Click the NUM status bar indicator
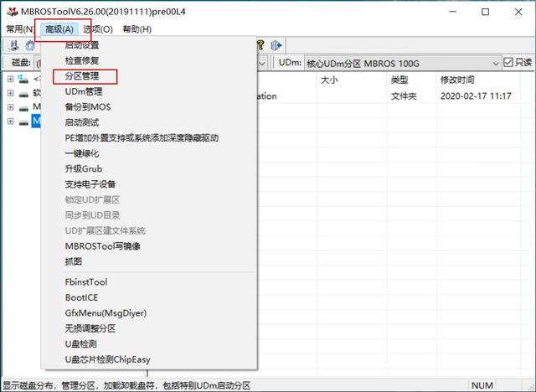536x392 pixels. [x=482, y=385]
